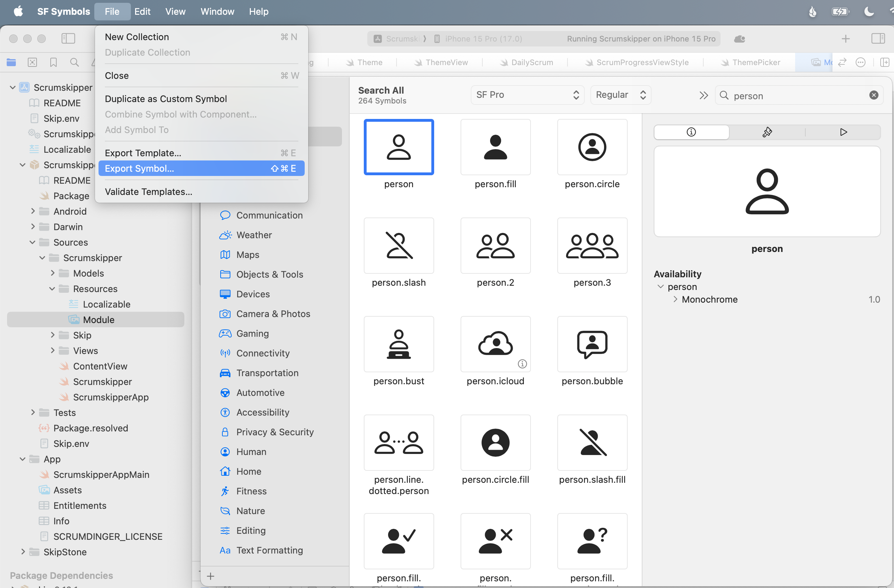This screenshot has height=588, width=894.
Task: Select the person.slash symbol thumbnail
Action: pos(399,246)
